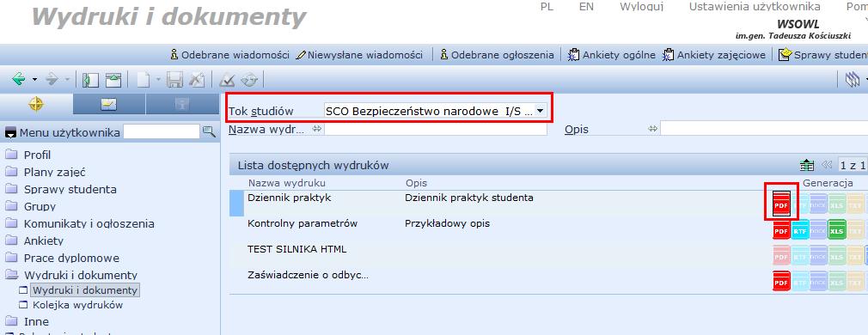Viewport: 868px width, 335px height.
Task: Export the list via table icon
Action: 807,165
